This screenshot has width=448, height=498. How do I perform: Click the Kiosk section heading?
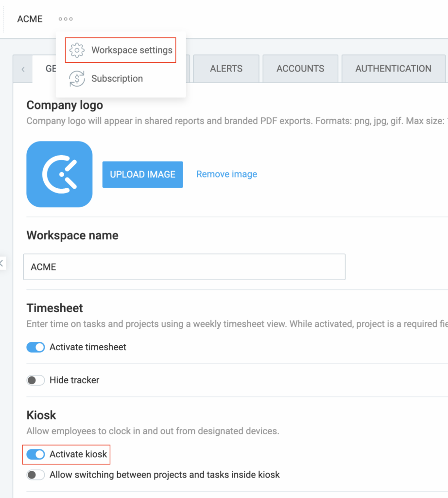click(41, 415)
